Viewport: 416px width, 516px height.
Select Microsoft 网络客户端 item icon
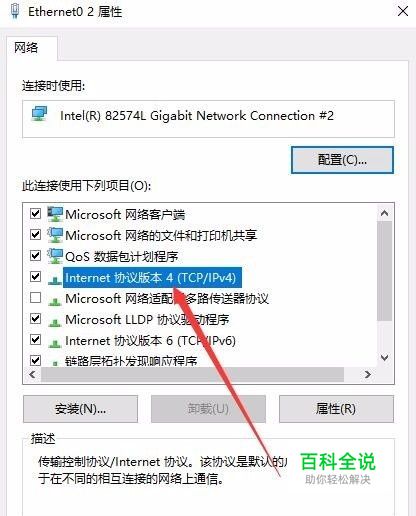(55, 214)
